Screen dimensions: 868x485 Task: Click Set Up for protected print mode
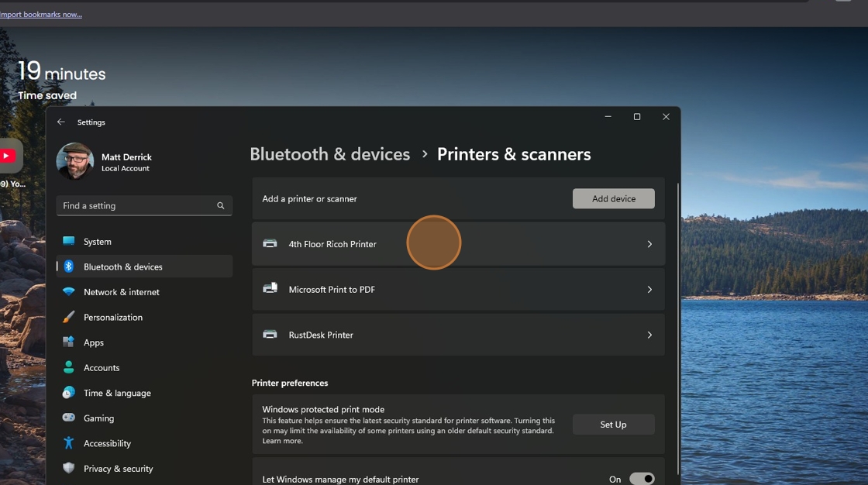pyautogui.click(x=613, y=425)
